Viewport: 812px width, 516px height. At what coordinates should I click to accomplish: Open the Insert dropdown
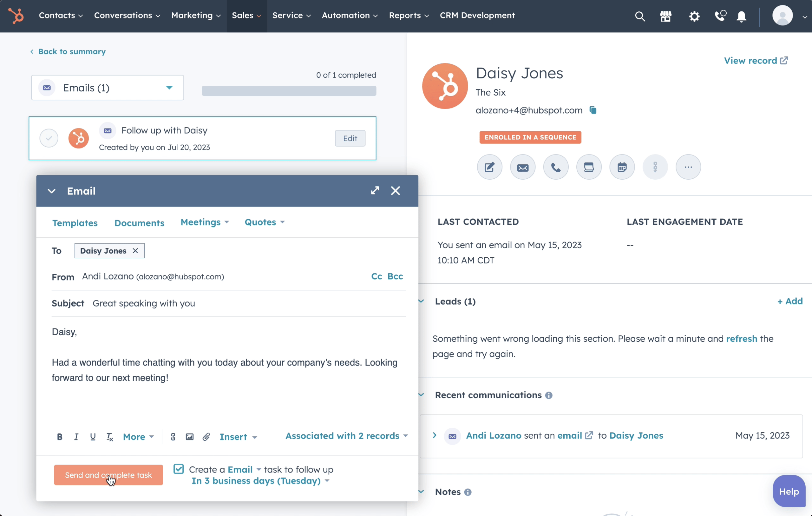click(x=239, y=437)
